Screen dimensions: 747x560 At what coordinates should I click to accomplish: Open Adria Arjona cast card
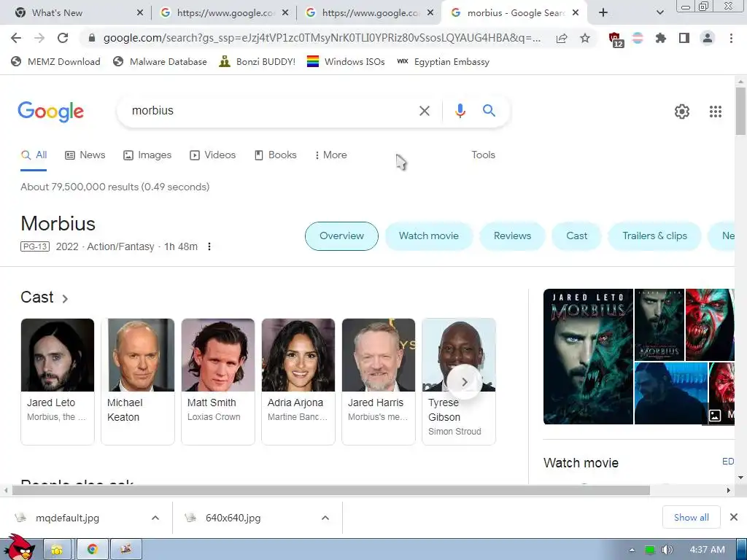298,381
